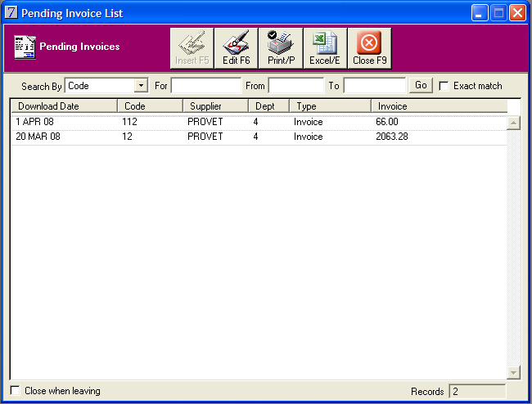Minimize the Pending Invoice List window

(x=480, y=13)
